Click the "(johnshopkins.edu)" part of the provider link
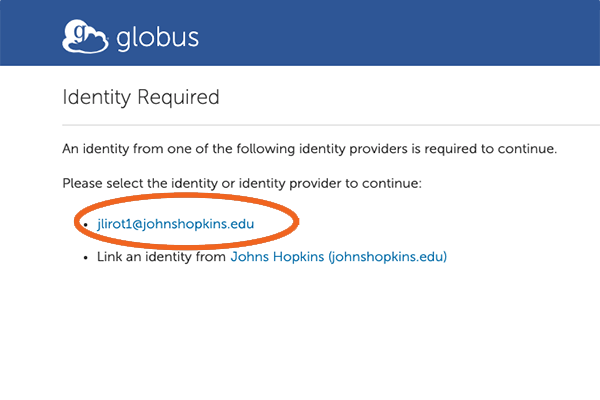This screenshot has width=600, height=400. click(x=388, y=256)
